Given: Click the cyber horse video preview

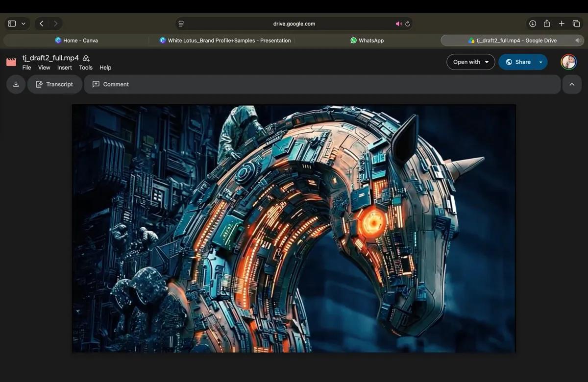Looking at the screenshot, I should click(x=294, y=228).
